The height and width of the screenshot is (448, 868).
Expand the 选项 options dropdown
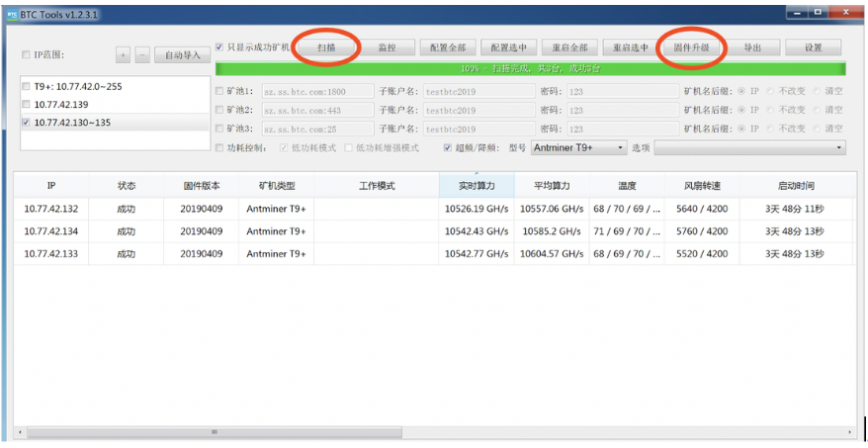(749, 148)
